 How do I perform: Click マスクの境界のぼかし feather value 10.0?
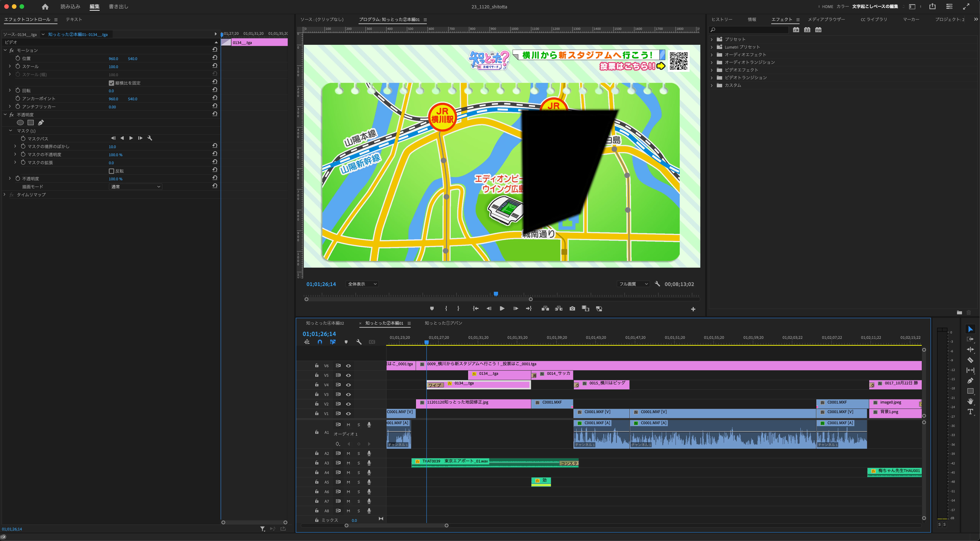coord(112,147)
